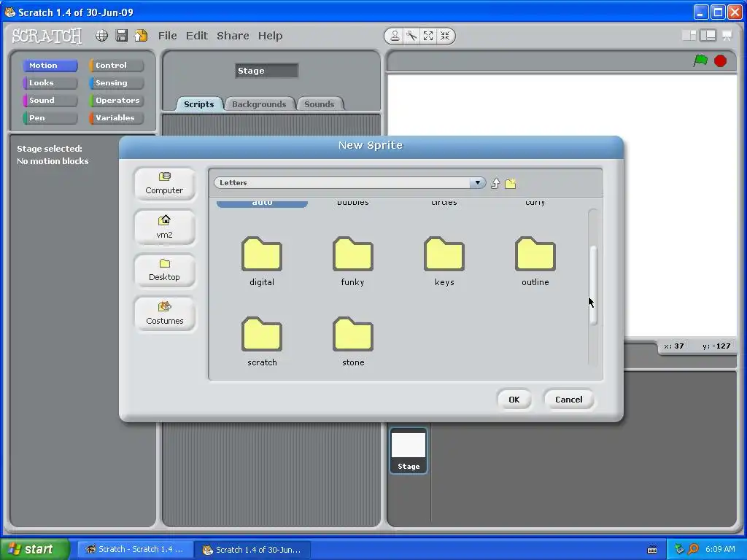Screen dimensions: 747x560
Task: Open the Windows start menu
Action: [35, 549]
